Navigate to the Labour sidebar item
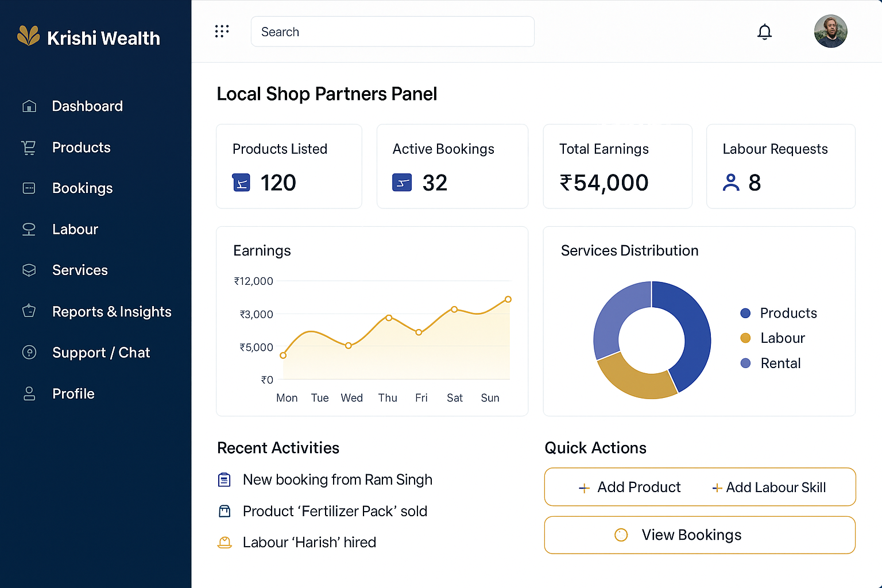Image resolution: width=882 pixels, height=588 pixels. (75, 230)
